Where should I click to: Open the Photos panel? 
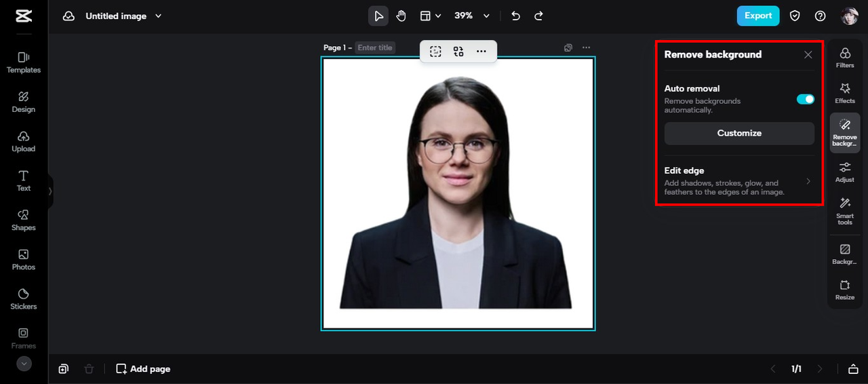24,259
